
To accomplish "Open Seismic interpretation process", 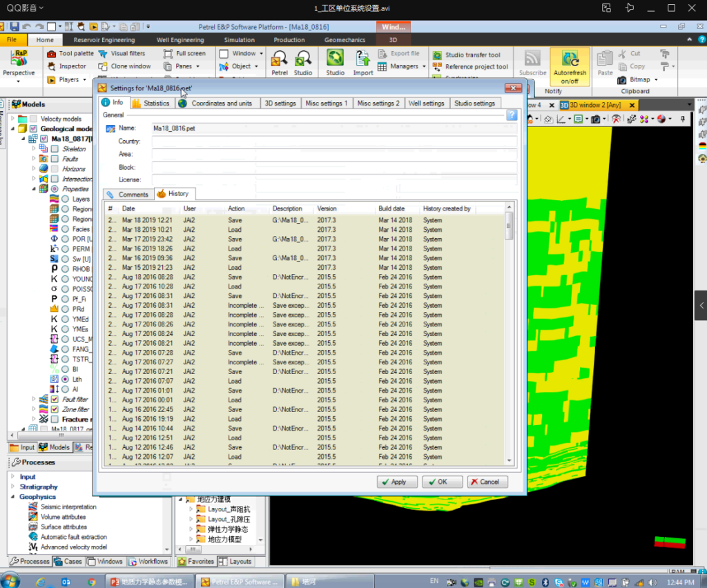I will click(68, 507).
